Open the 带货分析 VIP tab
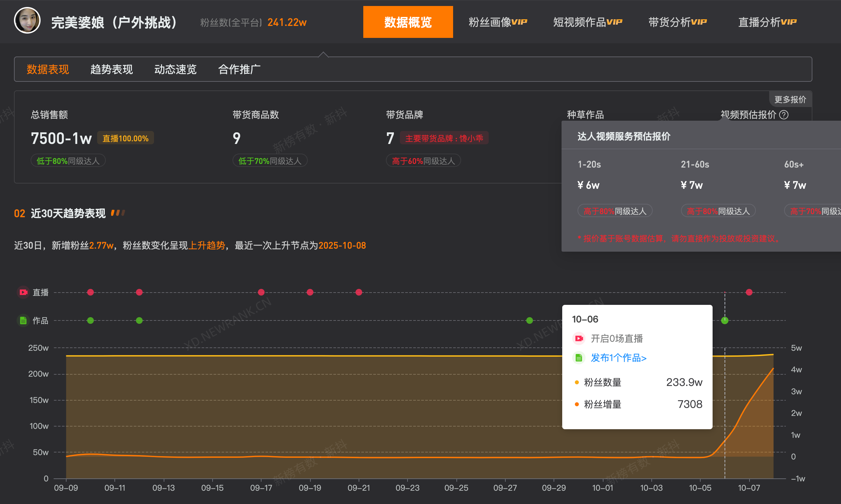The height and width of the screenshot is (504, 841). point(677,22)
